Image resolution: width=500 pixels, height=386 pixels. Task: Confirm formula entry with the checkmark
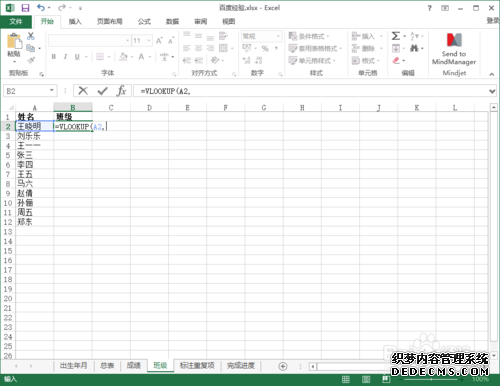point(102,91)
